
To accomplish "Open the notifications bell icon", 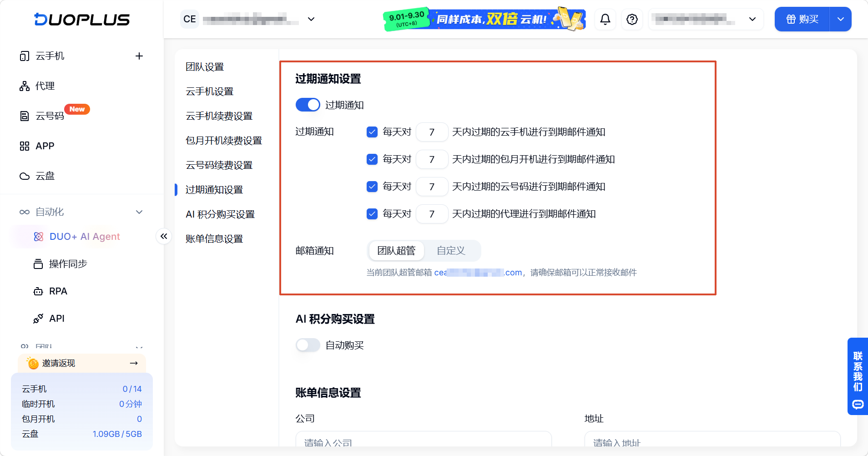I will point(605,19).
